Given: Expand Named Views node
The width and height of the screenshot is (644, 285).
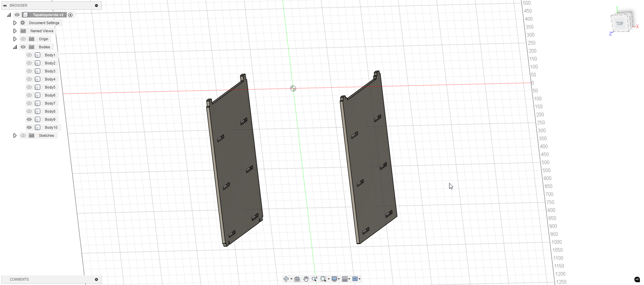Looking at the screenshot, I should click(x=15, y=31).
